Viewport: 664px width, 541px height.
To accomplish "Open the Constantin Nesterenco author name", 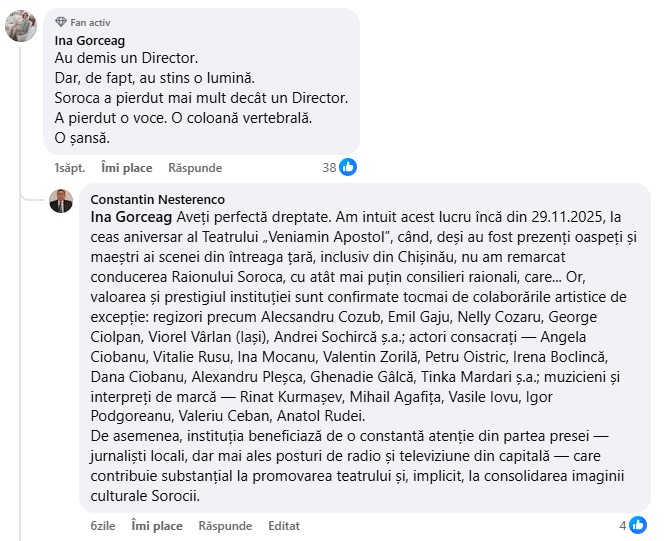I will point(143,200).
